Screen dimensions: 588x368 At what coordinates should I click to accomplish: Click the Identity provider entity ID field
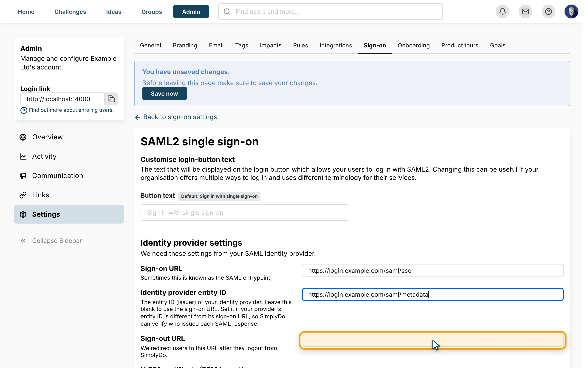coord(433,294)
